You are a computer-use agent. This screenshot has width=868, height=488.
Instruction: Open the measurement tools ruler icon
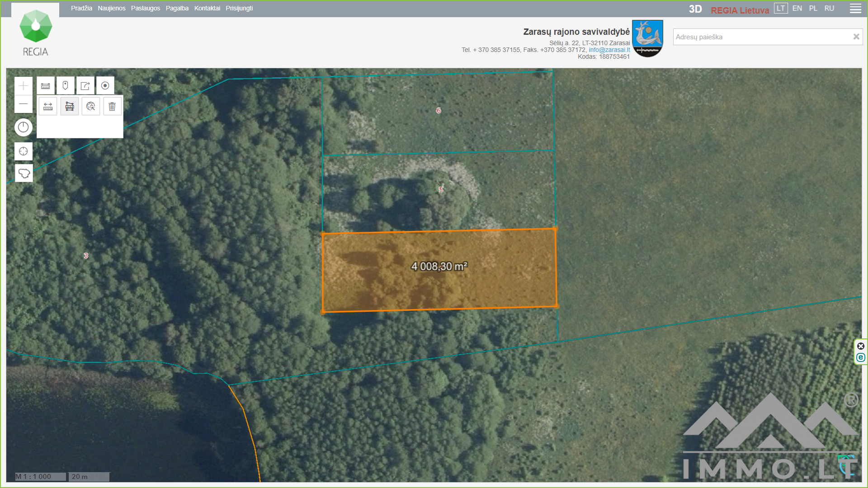[46, 86]
